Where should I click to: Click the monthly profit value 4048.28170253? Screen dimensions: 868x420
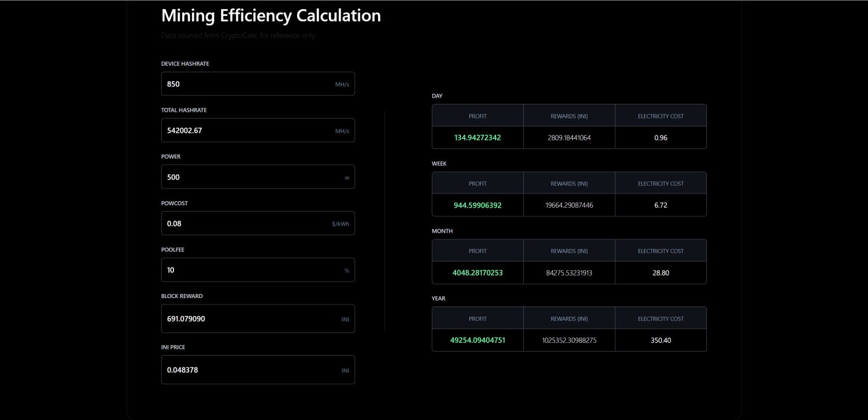point(478,273)
